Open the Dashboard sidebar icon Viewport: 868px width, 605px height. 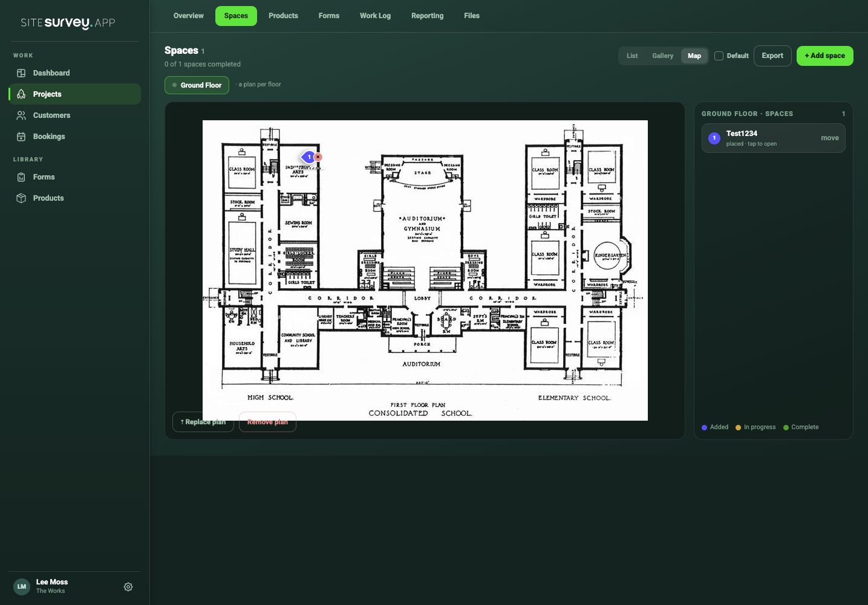21,73
